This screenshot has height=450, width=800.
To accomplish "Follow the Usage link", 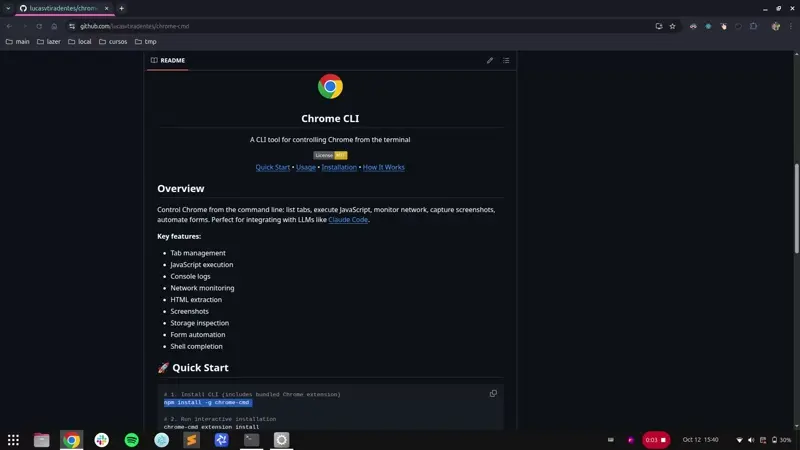I will click(306, 167).
